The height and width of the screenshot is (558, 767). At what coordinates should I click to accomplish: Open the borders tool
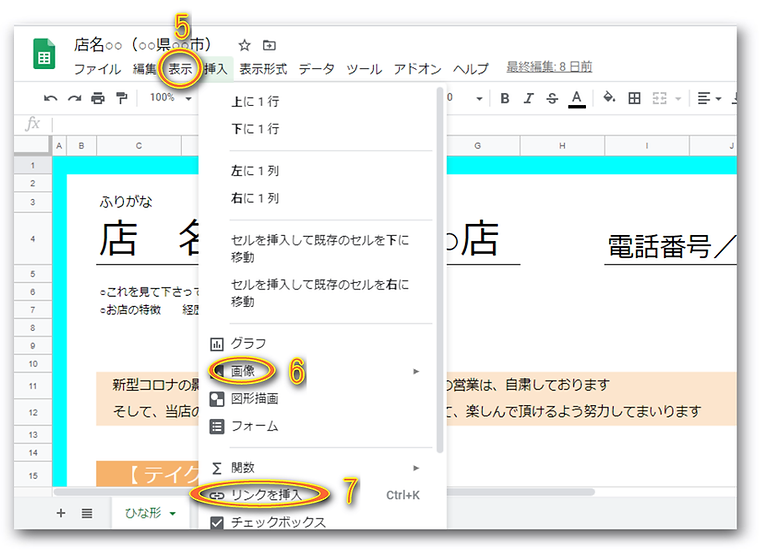[x=634, y=98]
